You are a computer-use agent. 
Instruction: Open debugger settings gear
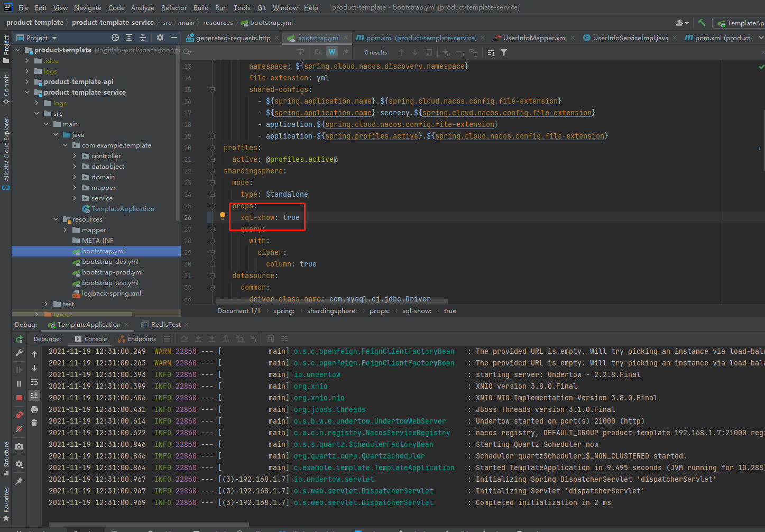click(x=20, y=464)
